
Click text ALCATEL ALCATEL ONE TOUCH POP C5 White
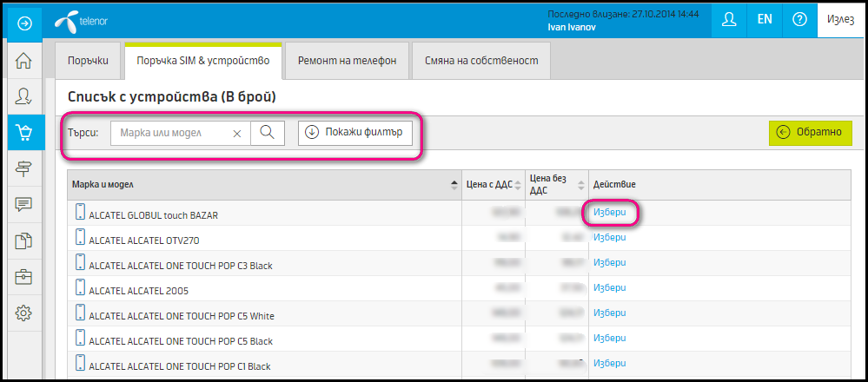click(x=182, y=316)
